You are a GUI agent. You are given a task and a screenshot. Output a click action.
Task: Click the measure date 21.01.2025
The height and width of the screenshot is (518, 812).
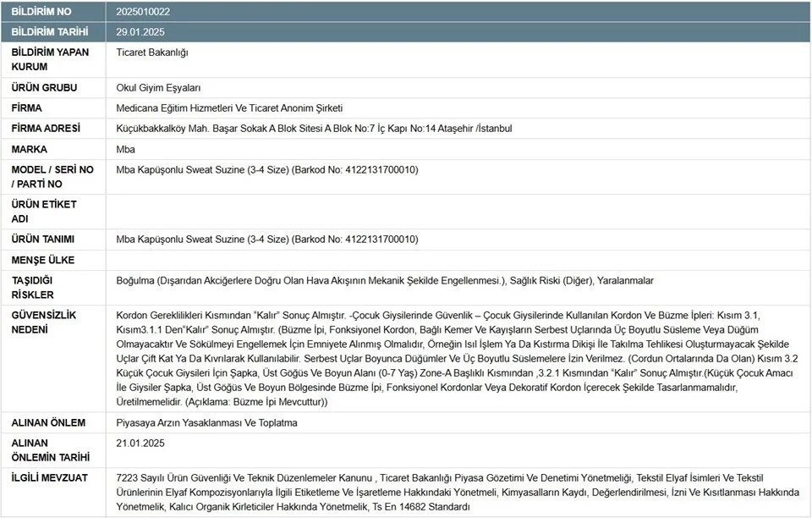(140, 443)
